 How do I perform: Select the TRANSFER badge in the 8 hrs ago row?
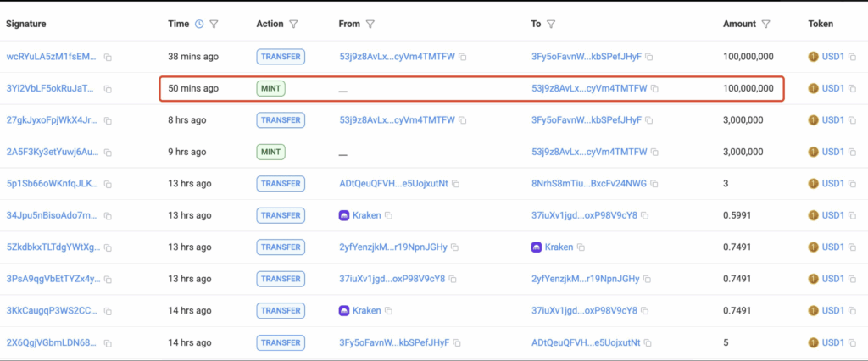(x=281, y=119)
